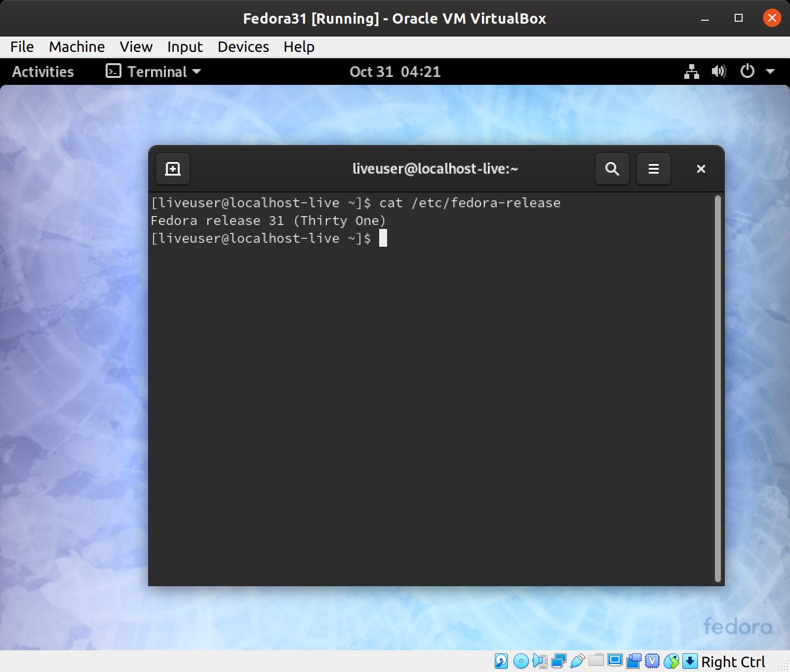Open the File menu
The image size is (790, 672).
click(22, 47)
